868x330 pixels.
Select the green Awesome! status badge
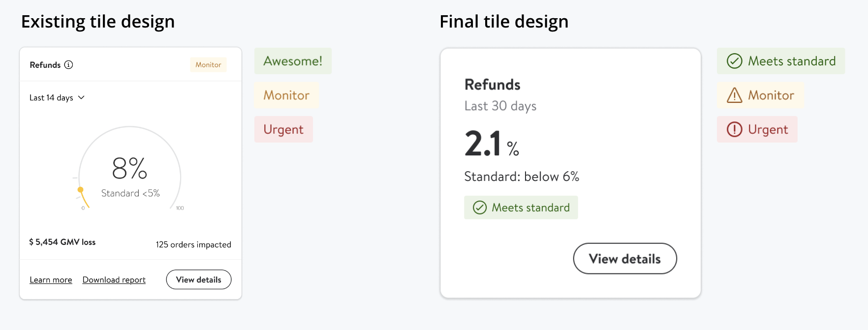click(293, 61)
